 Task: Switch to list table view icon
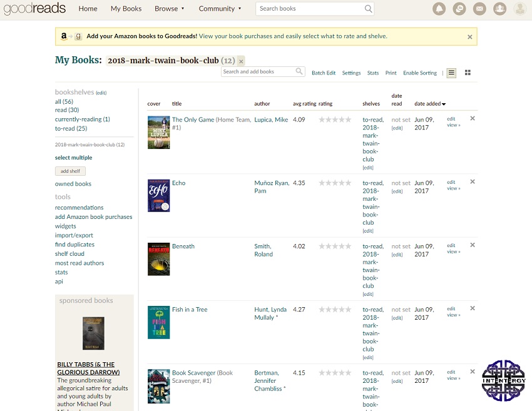click(x=451, y=73)
